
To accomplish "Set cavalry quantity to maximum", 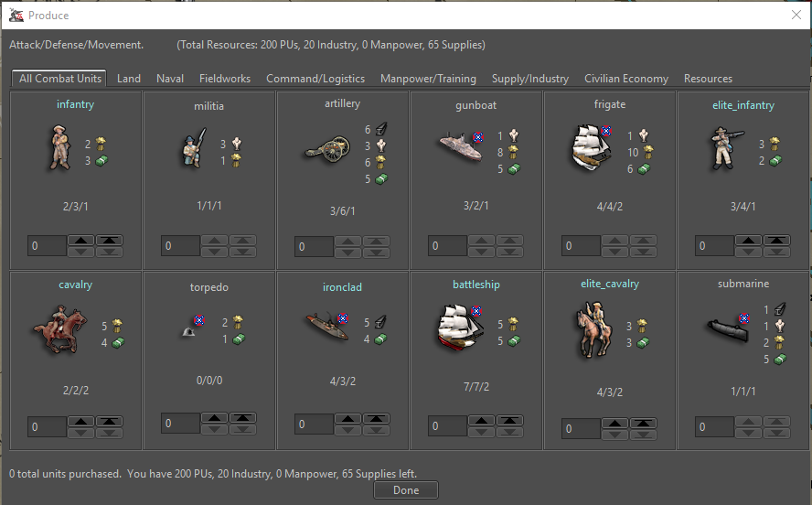I will coord(110,422).
